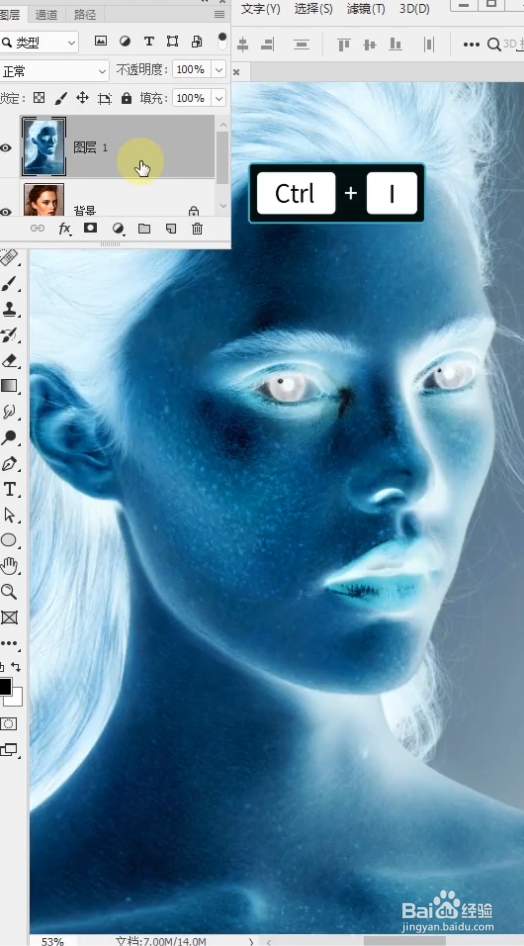Select the Frame tool

[x=8, y=617]
